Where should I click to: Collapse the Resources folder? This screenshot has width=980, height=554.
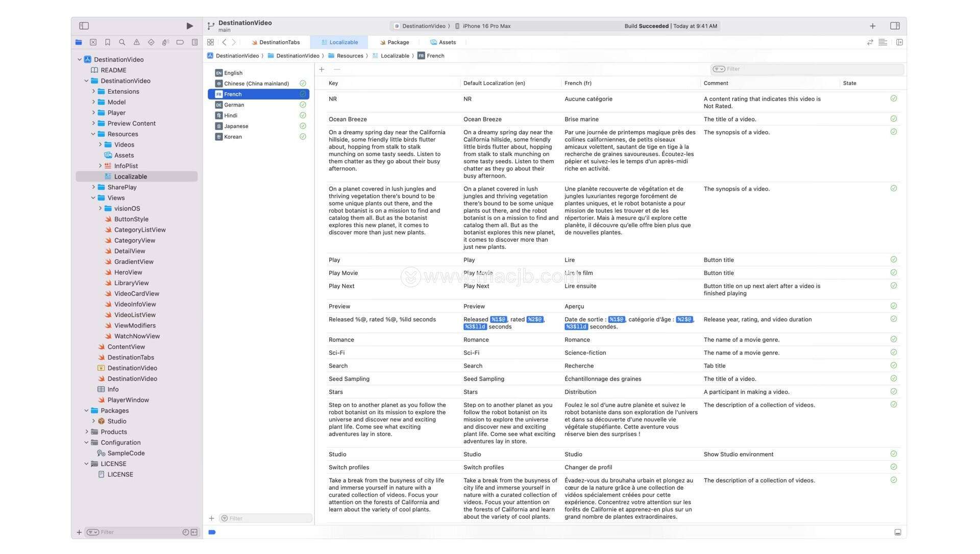tap(93, 134)
